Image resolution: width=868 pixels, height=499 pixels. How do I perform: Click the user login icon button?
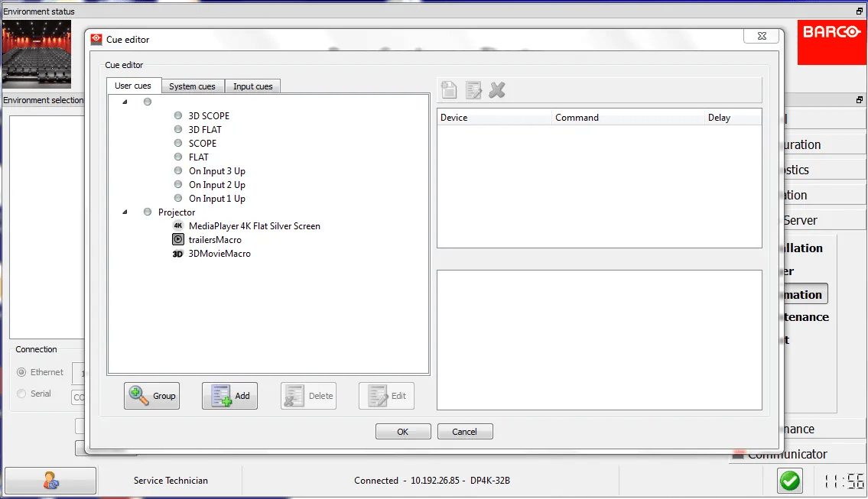coord(50,481)
